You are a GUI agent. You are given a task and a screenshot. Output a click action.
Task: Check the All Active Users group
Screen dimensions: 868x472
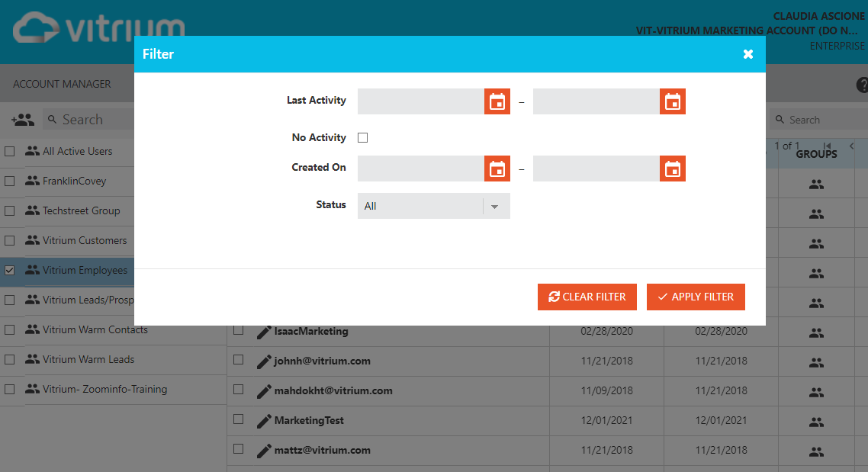[x=9, y=151]
